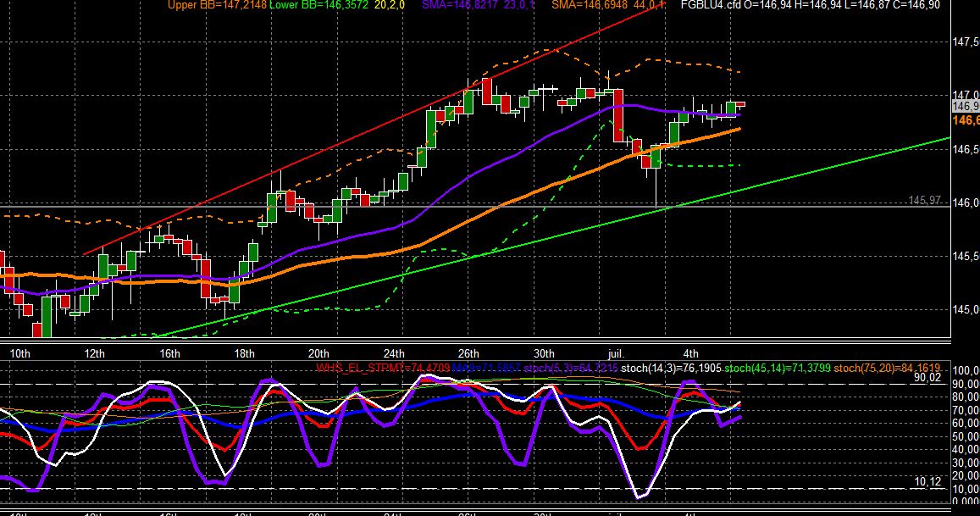Viewport: 980px width, 516px height.
Task: Click the 146,5 price axis label
Action: tap(966, 149)
